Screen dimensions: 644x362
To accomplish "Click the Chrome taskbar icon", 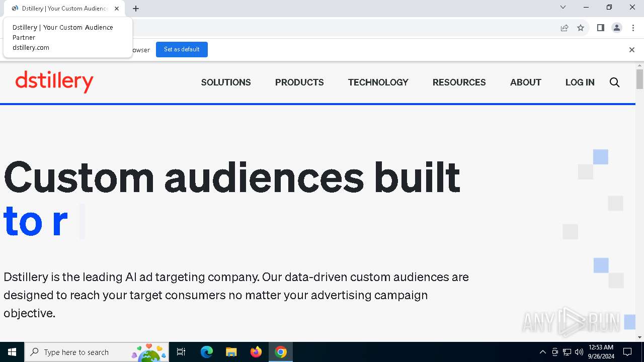I will click(281, 352).
